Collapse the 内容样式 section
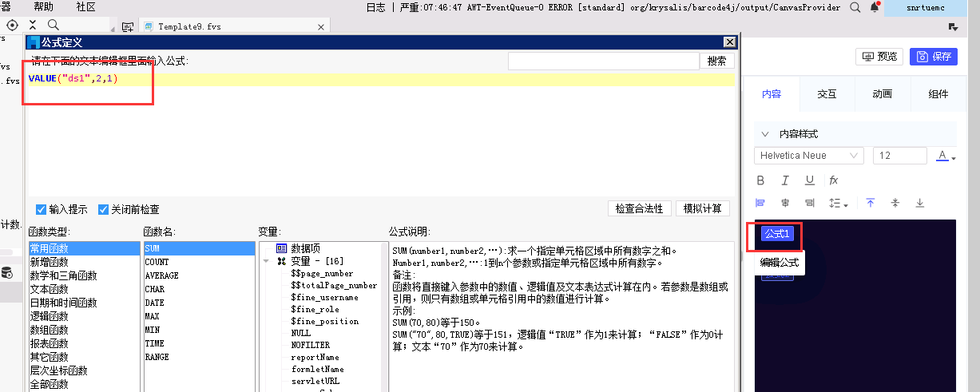 764,134
